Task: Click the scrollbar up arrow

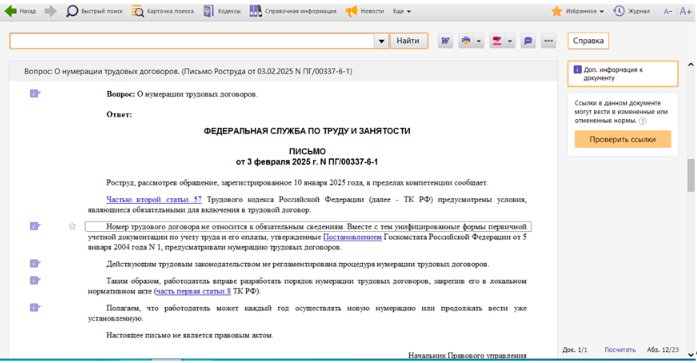Action: (690, 65)
